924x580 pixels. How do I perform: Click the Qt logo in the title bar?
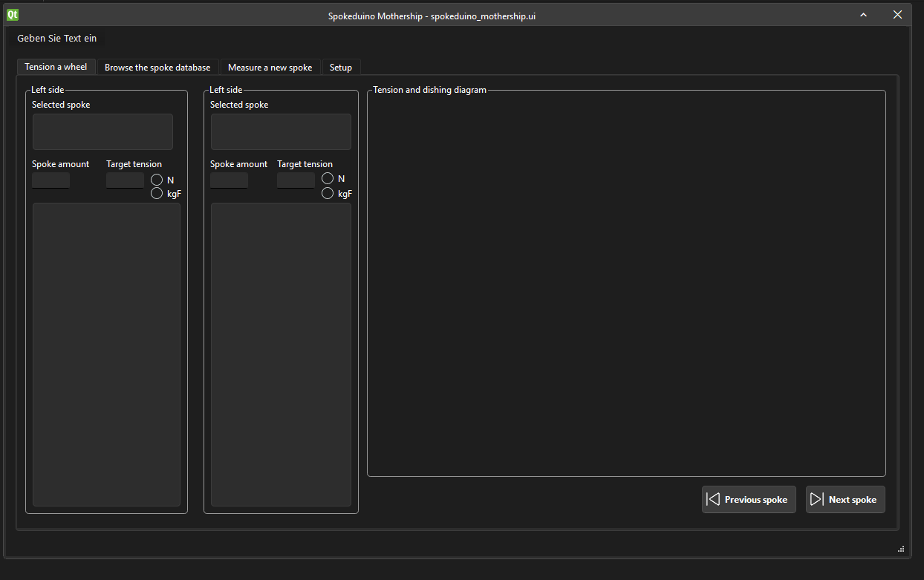pos(13,14)
